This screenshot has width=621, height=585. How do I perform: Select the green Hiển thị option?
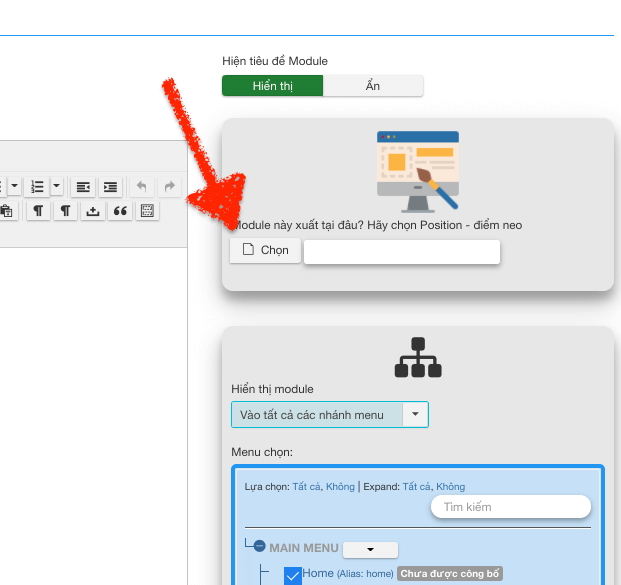(272, 86)
